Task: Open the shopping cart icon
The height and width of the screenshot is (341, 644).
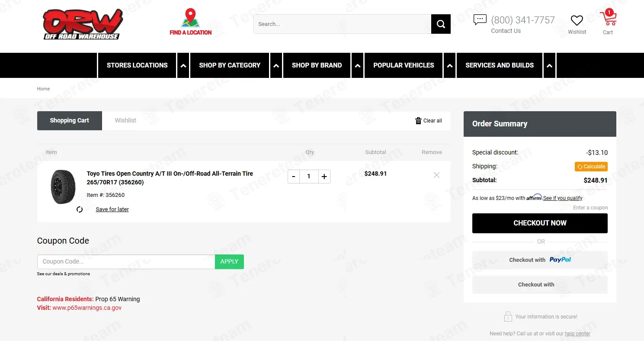Action: [x=608, y=18]
